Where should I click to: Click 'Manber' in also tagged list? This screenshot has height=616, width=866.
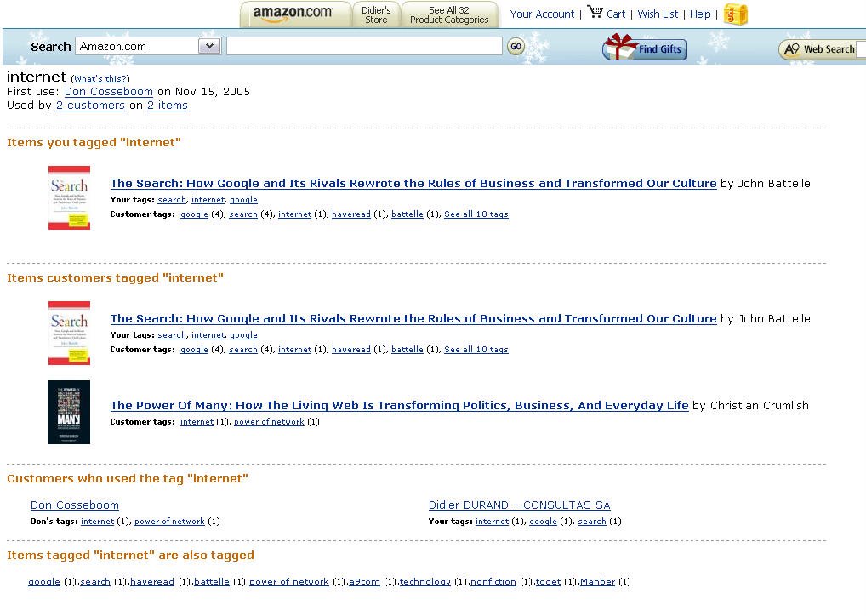point(597,581)
